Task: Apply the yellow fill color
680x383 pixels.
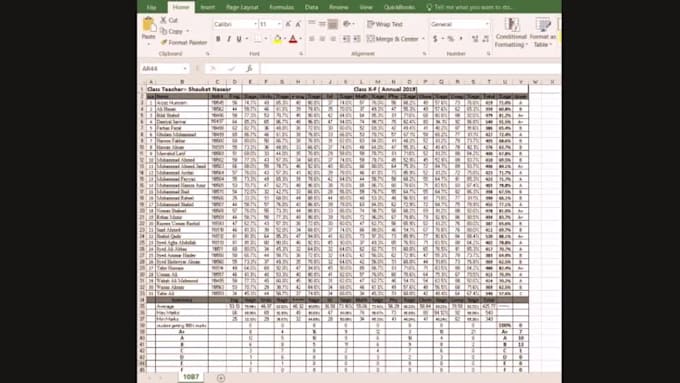Action: pyautogui.click(x=278, y=39)
